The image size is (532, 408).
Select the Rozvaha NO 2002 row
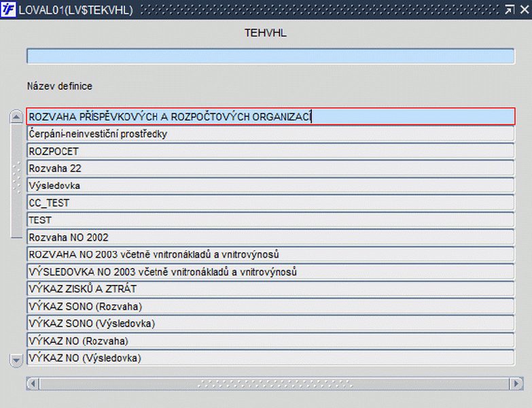point(270,237)
